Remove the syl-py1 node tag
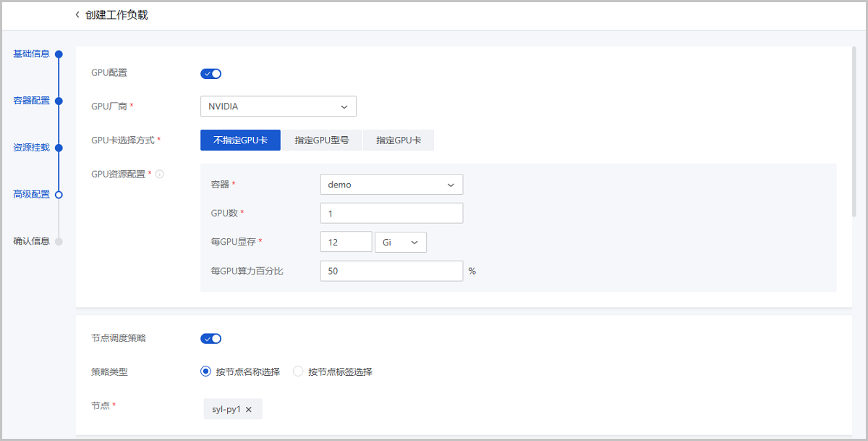 [x=249, y=409]
